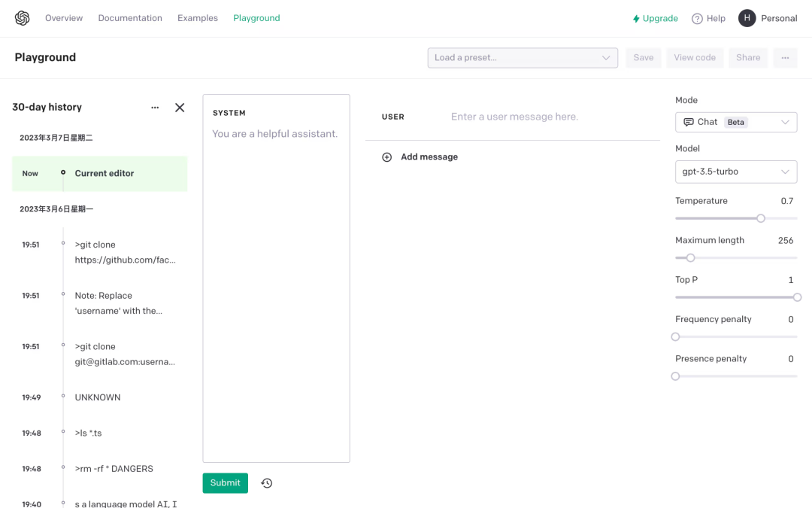Open the 30-day history options ellipsis
This screenshot has height=508, width=812.
tap(155, 108)
